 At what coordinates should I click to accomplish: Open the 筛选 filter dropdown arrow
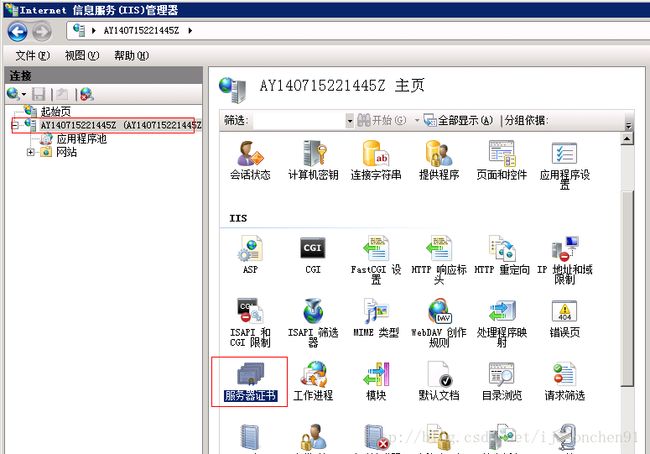point(350,121)
